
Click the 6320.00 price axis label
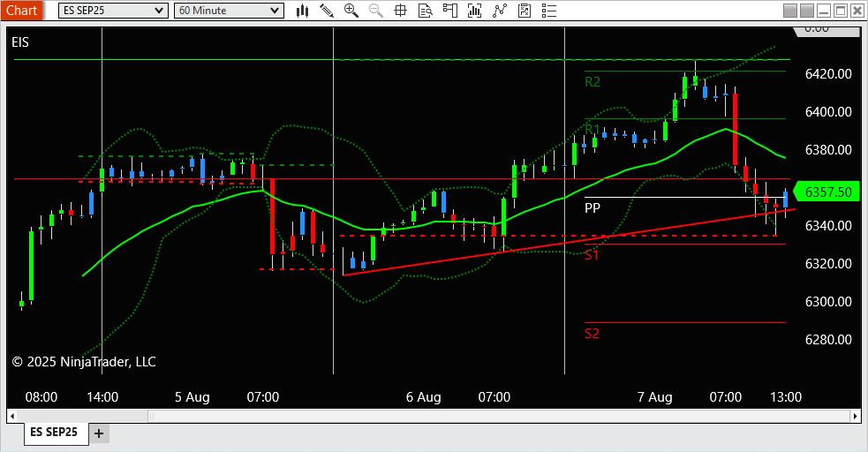828,263
